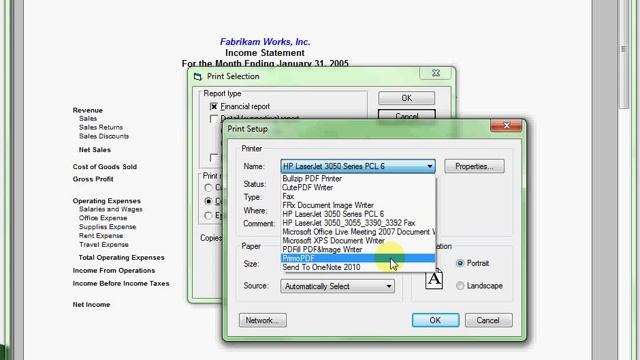Click the page orientation preview icon
Screen dimensions: 640x360
[x=433, y=279]
